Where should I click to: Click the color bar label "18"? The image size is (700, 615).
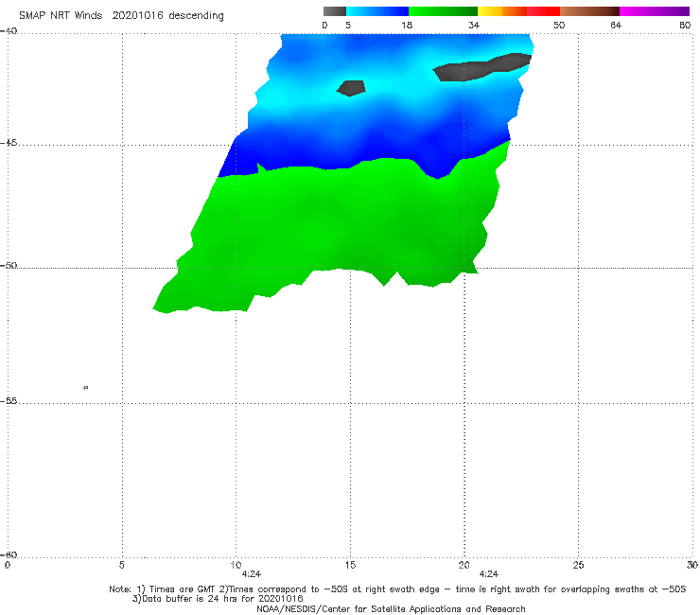point(407,26)
